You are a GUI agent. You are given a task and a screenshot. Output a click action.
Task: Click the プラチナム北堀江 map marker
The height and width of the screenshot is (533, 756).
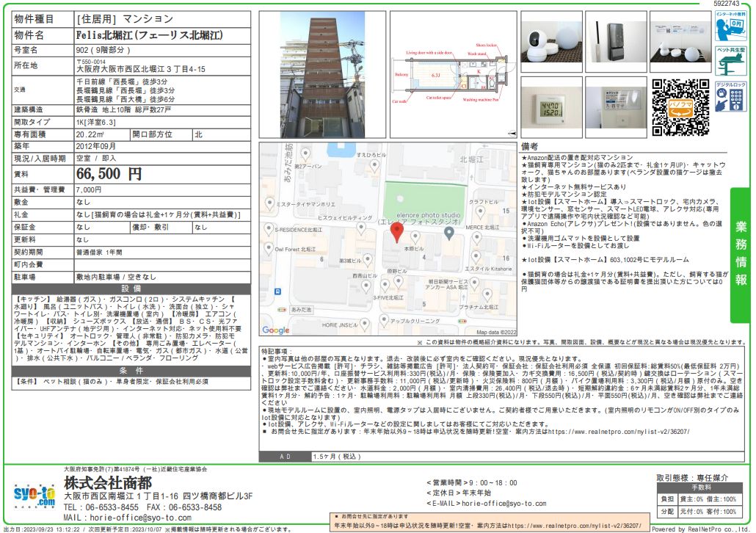(487, 294)
